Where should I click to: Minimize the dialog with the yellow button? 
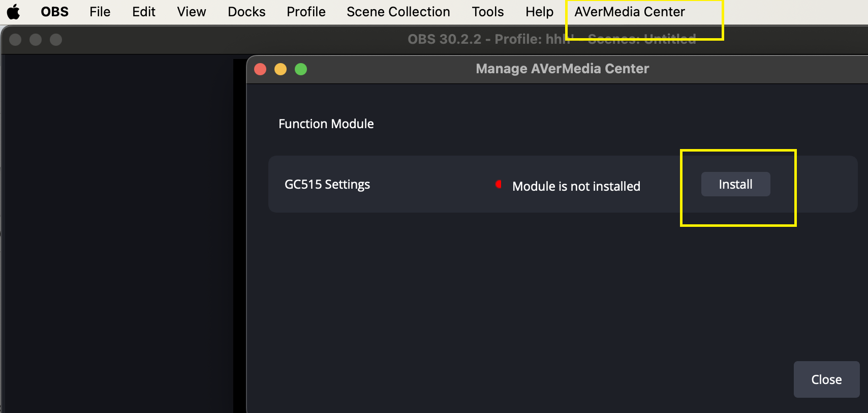[x=281, y=69]
